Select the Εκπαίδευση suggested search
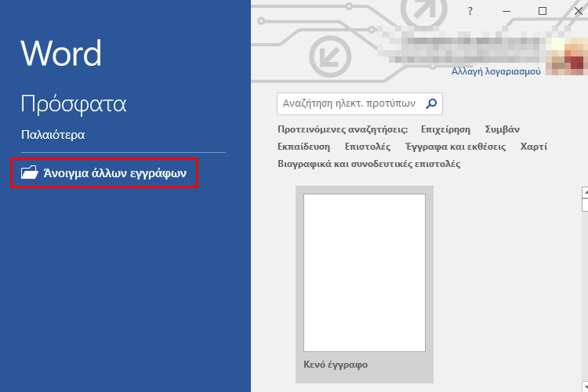The height and width of the screenshot is (392, 588). pyautogui.click(x=303, y=147)
